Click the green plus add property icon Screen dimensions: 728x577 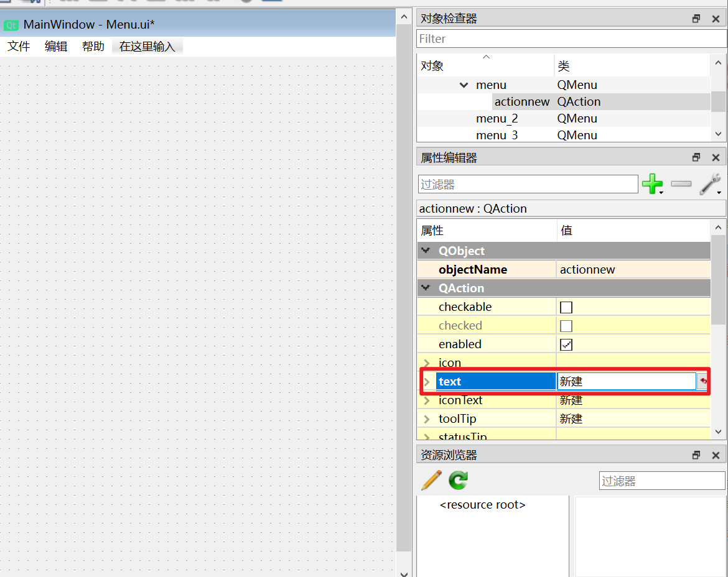[x=651, y=184]
